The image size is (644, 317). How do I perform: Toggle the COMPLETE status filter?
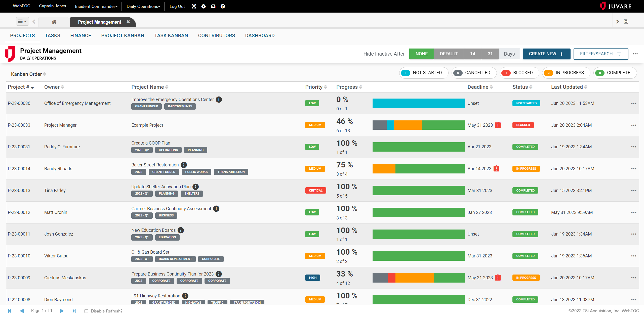pos(615,73)
